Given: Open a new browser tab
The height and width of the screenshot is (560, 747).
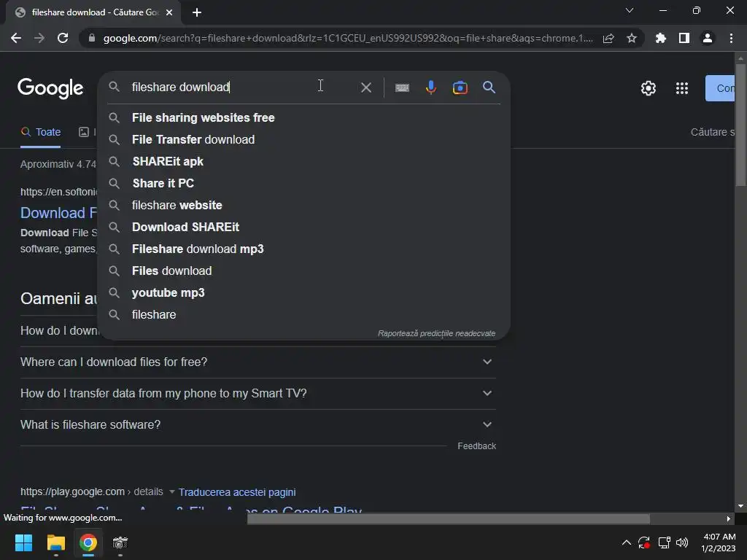Looking at the screenshot, I should click(197, 12).
